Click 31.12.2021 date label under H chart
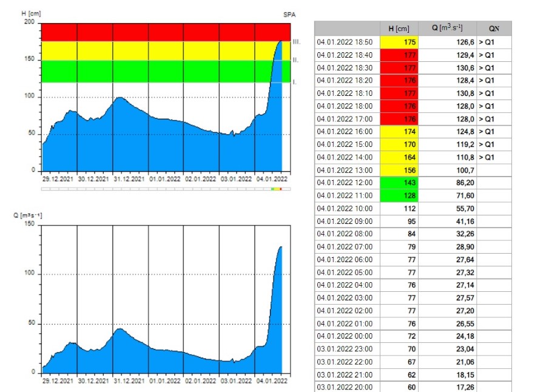 point(130,178)
